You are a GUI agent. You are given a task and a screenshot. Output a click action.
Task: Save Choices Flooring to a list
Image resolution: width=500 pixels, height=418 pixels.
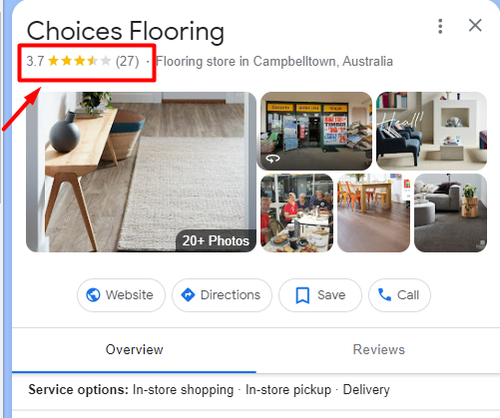pyautogui.click(x=320, y=295)
